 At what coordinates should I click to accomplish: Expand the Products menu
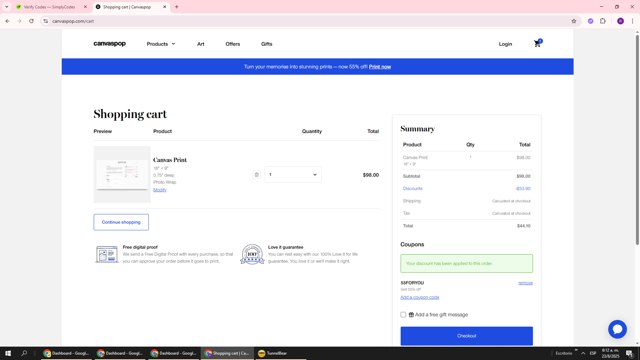pos(161,44)
